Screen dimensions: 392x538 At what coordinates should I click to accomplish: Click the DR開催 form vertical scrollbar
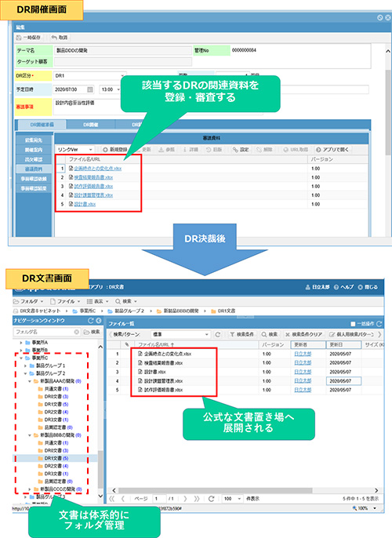click(x=388, y=113)
